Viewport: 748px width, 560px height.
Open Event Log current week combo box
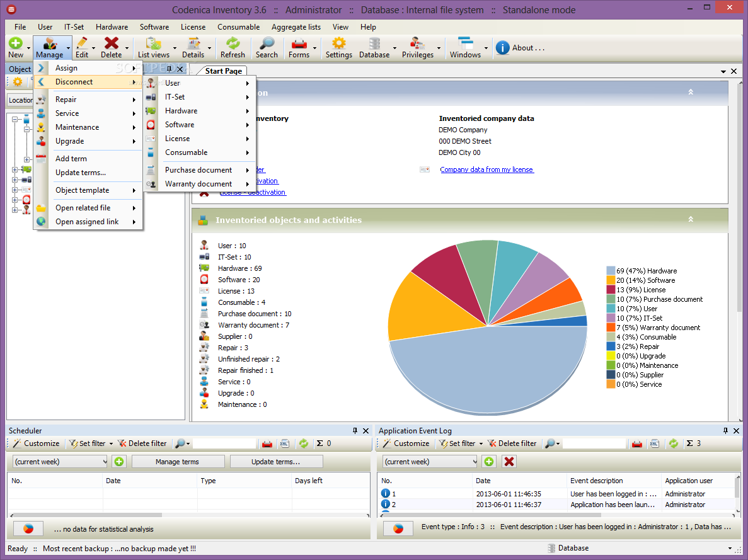pyautogui.click(x=430, y=462)
